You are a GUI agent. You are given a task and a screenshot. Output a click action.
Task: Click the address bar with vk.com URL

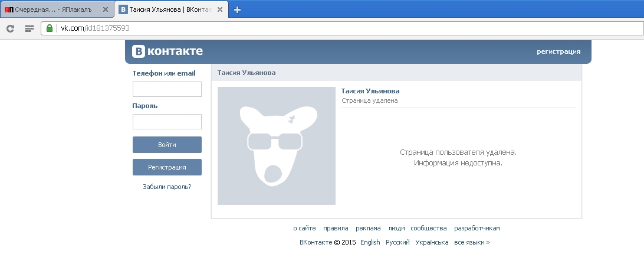(x=342, y=28)
